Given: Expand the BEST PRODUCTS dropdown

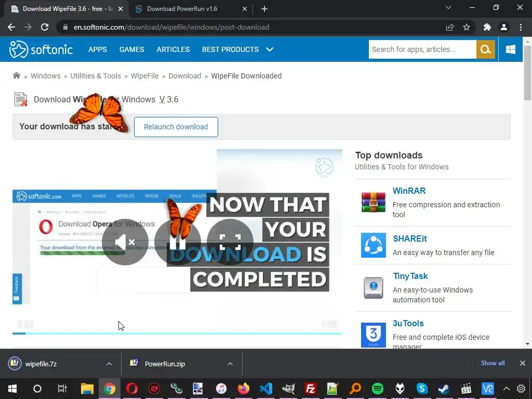Looking at the screenshot, I should 237,49.
